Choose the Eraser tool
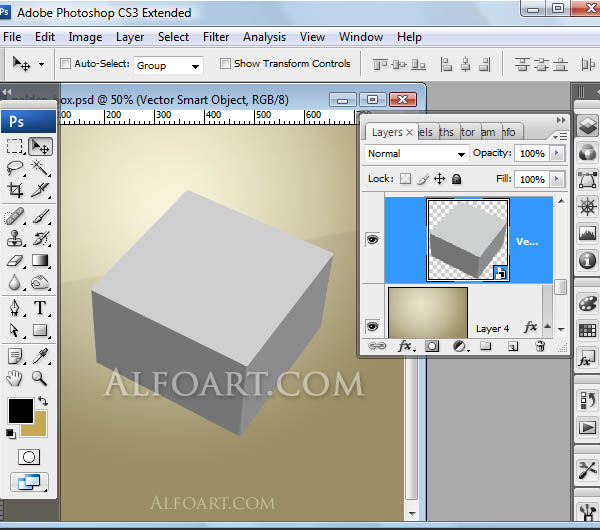The height and width of the screenshot is (530, 600). click(15, 261)
